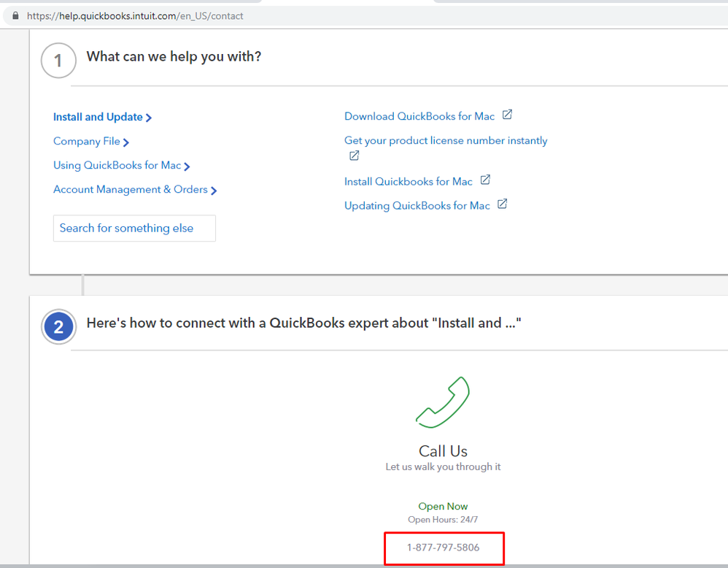Click external link icon beside Install Quickbooks
728x568 pixels.
click(486, 180)
